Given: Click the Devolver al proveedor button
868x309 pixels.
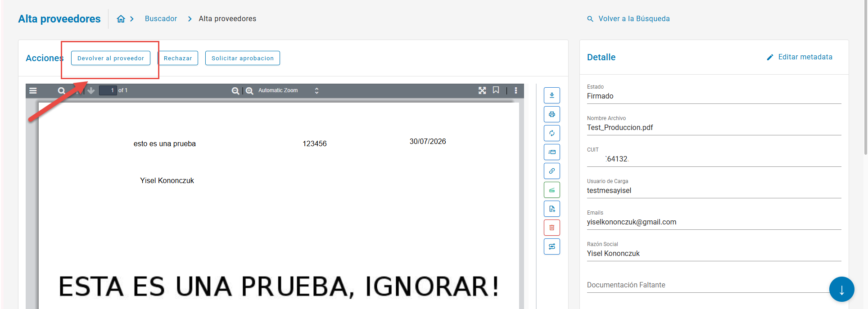Looking at the screenshot, I should tap(111, 58).
